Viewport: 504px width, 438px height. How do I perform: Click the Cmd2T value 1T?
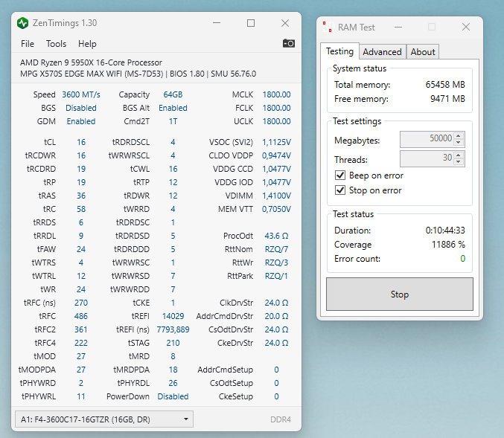pos(173,121)
